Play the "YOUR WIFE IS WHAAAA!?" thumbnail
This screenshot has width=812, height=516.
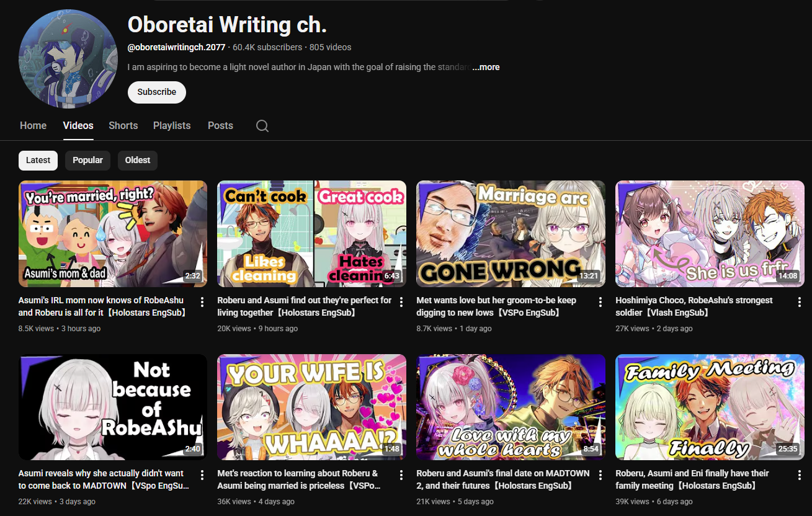pyautogui.click(x=312, y=407)
